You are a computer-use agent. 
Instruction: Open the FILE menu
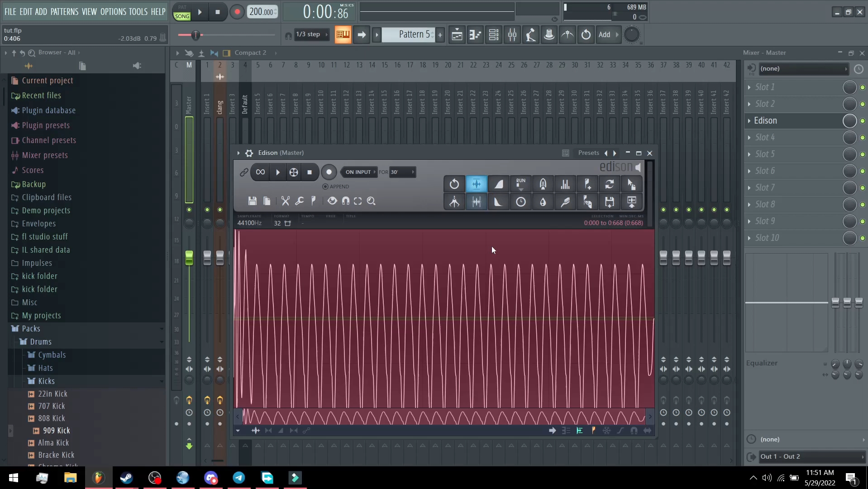pyautogui.click(x=10, y=12)
